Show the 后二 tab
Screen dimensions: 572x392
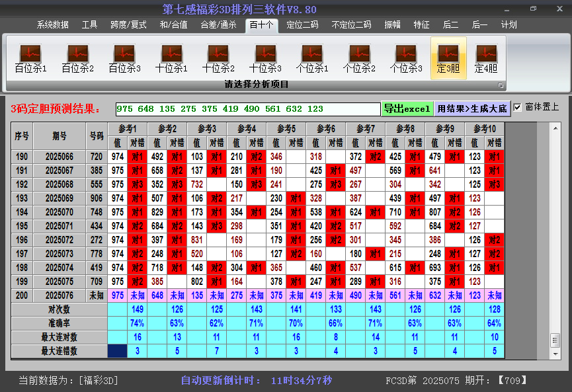tap(450, 25)
